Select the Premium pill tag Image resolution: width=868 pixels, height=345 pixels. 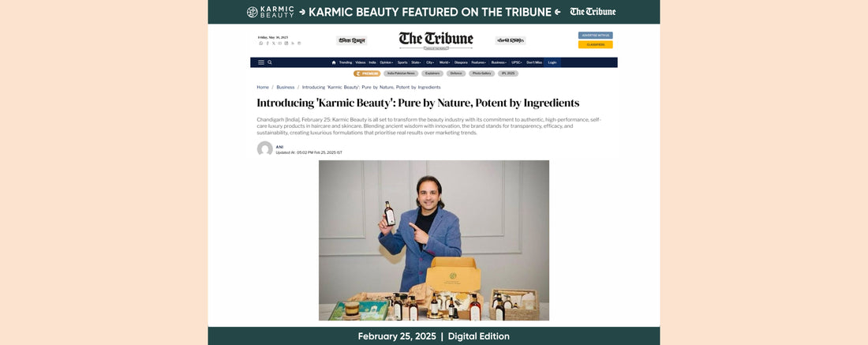[x=367, y=73]
